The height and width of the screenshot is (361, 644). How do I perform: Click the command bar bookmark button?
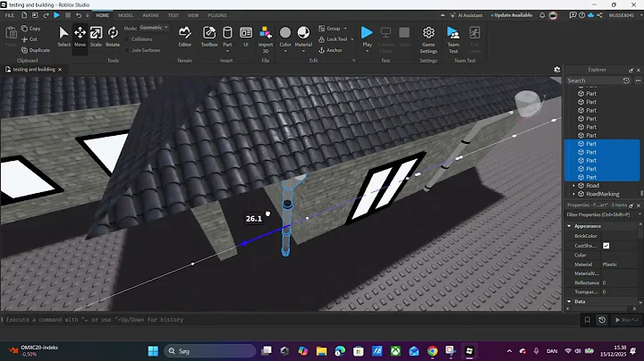click(588, 320)
